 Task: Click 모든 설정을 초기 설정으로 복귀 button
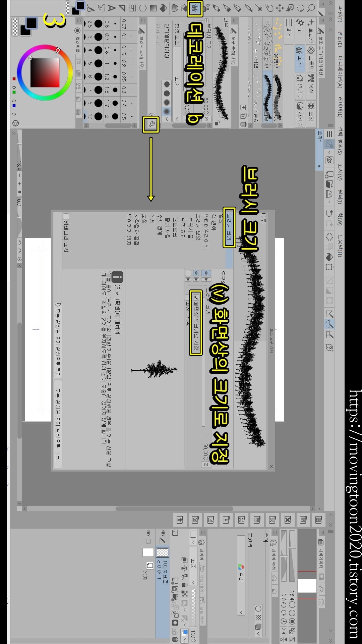58,340
